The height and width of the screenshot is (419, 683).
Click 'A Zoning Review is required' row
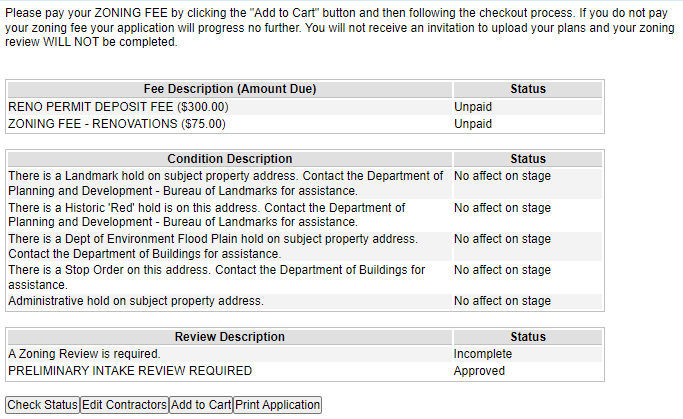click(x=84, y=354)
